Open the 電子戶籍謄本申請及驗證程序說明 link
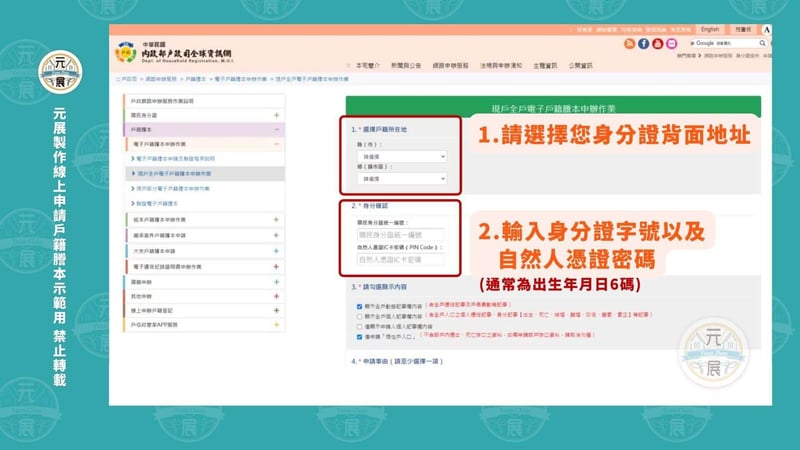The width and height of the screenshot is (800, 450). point(176,159)
